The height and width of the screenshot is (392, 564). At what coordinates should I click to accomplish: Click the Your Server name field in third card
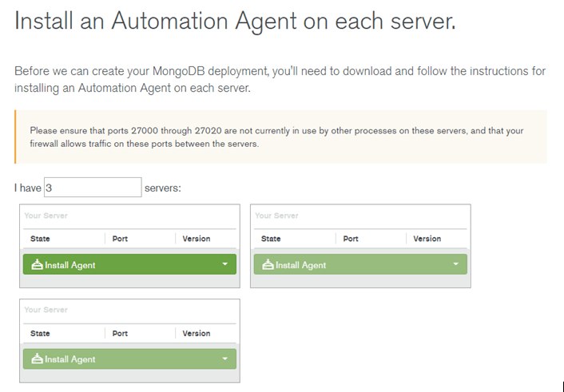click(129, 310)
